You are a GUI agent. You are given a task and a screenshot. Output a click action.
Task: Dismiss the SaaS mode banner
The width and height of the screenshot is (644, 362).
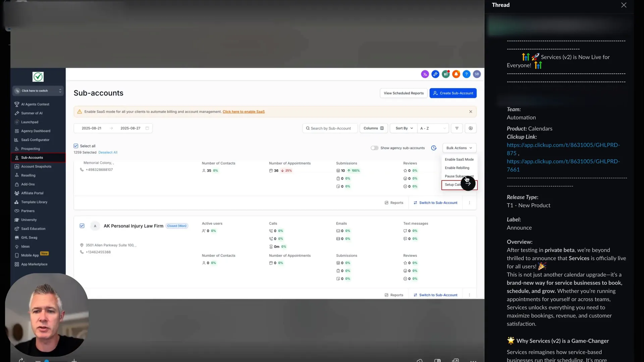pos(471,112)
